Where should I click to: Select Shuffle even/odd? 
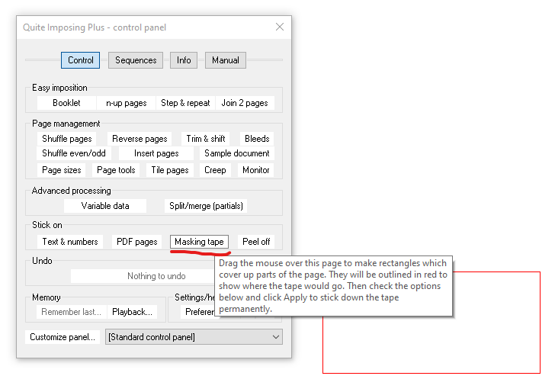pyautogui.click(x=74, y=153)
